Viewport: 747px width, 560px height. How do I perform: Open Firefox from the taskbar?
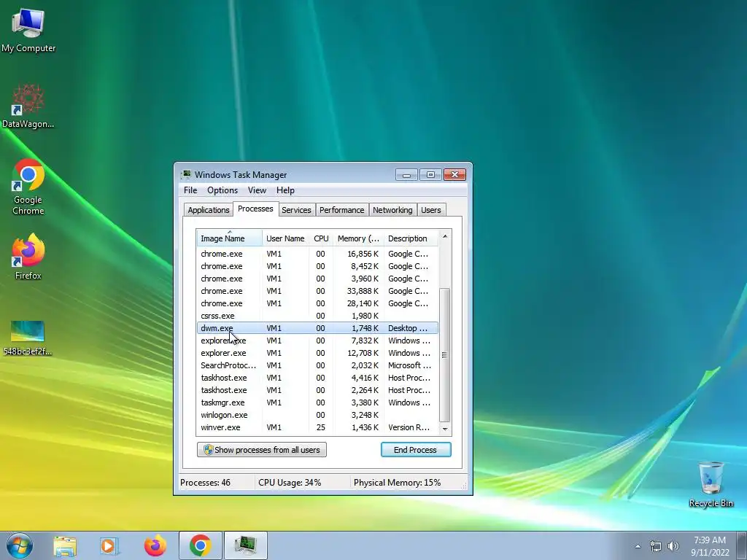tap(155, 545)
